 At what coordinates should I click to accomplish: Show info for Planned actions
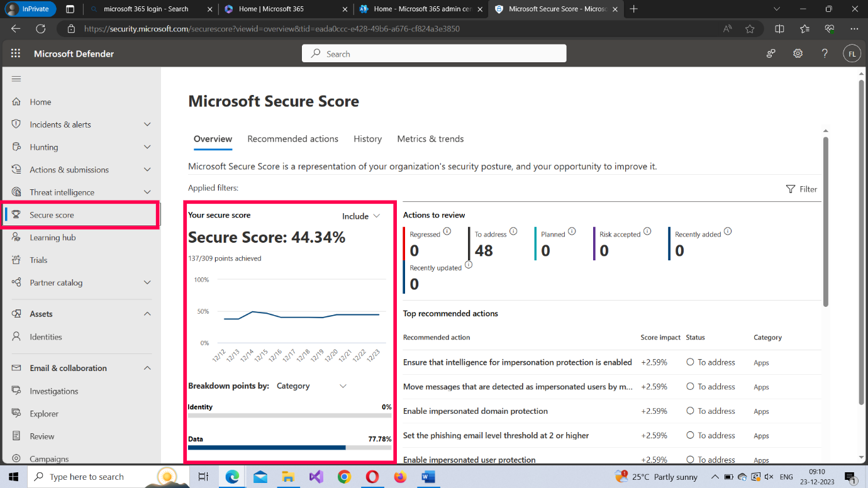(x=572, y=231)
